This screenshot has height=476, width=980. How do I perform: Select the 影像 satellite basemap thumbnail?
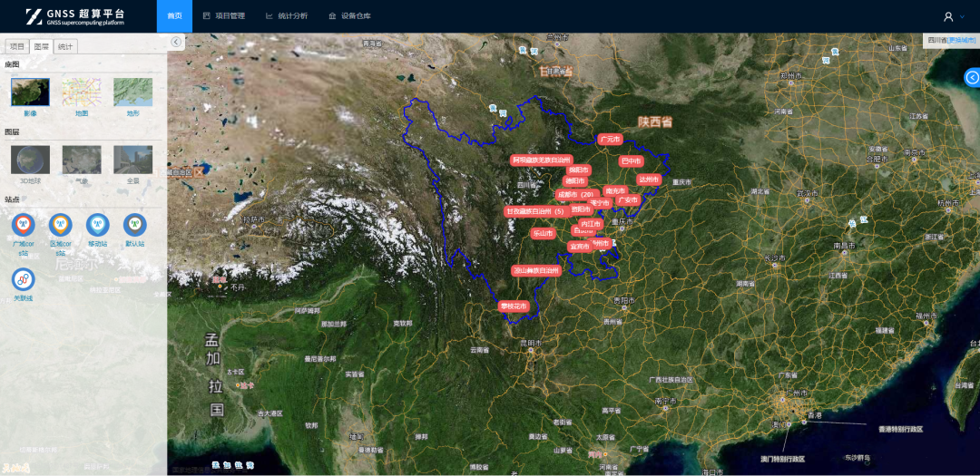30,92
